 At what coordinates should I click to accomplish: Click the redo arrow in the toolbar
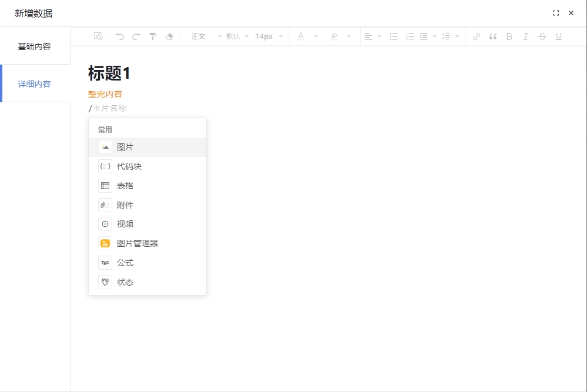tap(136, 36)
